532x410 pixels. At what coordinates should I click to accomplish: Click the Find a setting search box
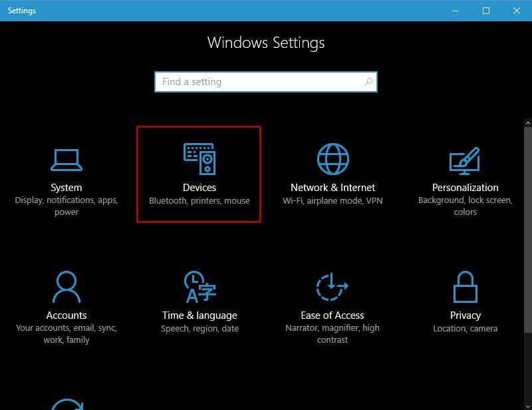[265, 82]
